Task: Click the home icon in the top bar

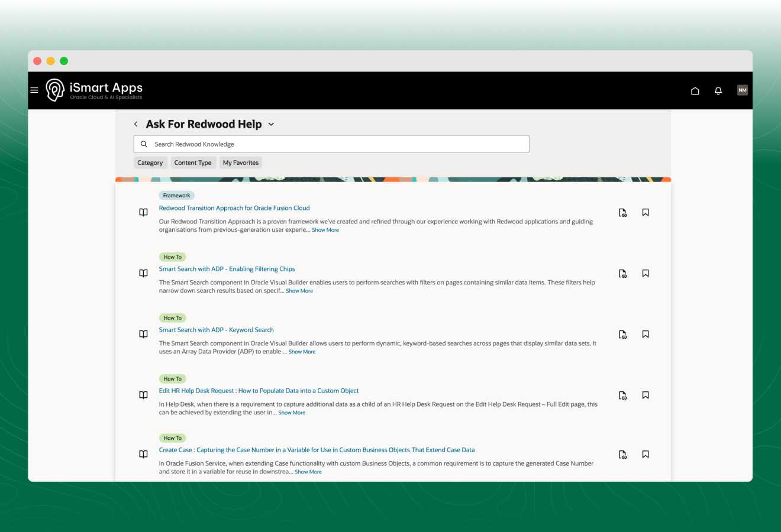Action: 695,90
